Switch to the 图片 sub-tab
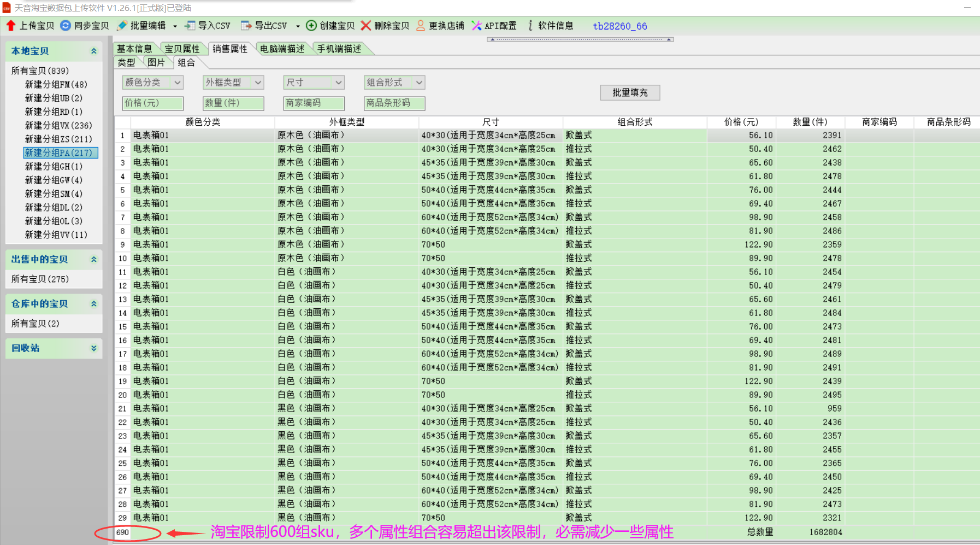 pos(156,62)
